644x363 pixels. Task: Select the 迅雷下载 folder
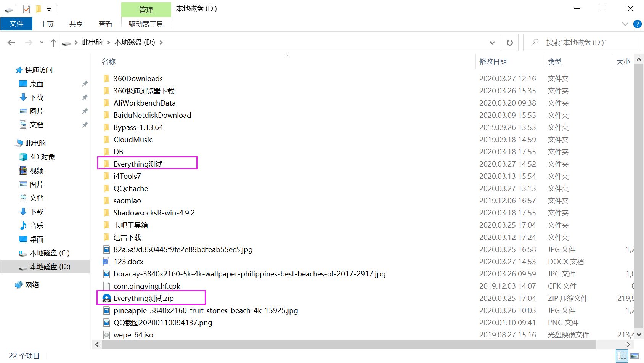pyautogui.click(x=127, y=237)
